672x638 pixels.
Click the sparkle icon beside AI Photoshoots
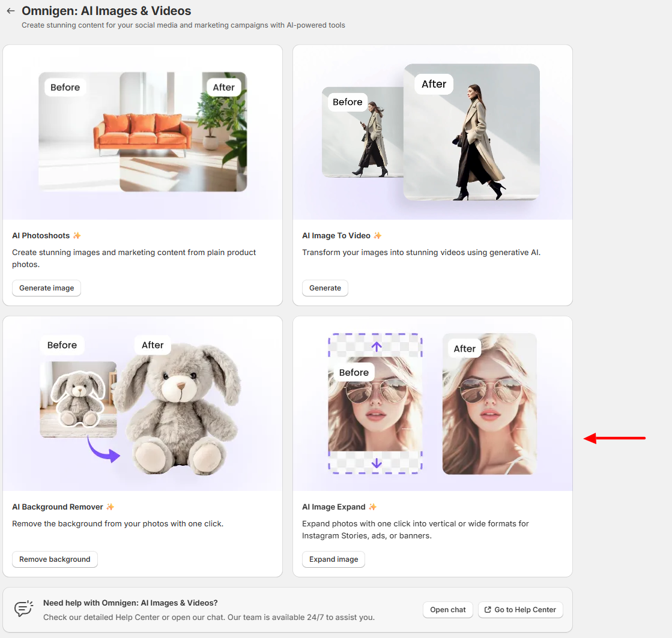[77, 235]
